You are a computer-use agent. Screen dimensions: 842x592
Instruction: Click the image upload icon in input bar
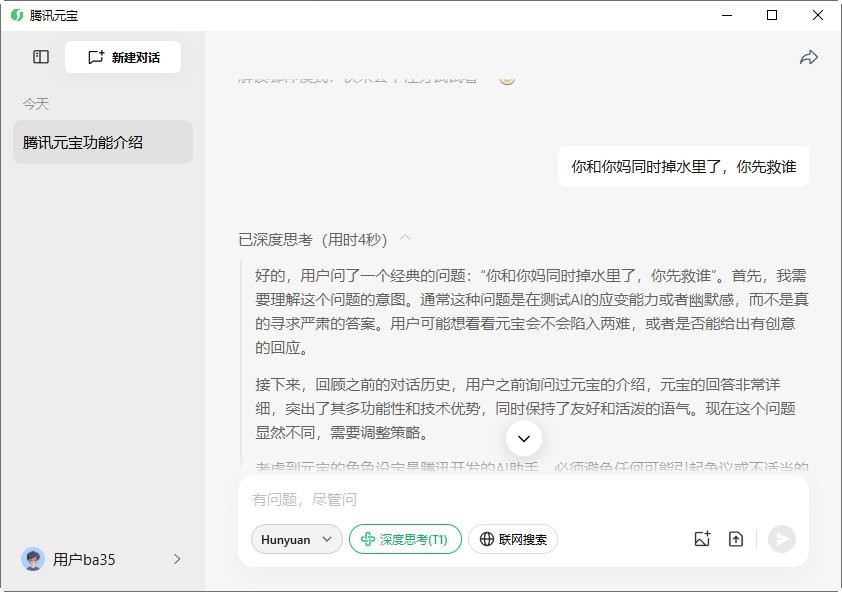tap(702, 539)
